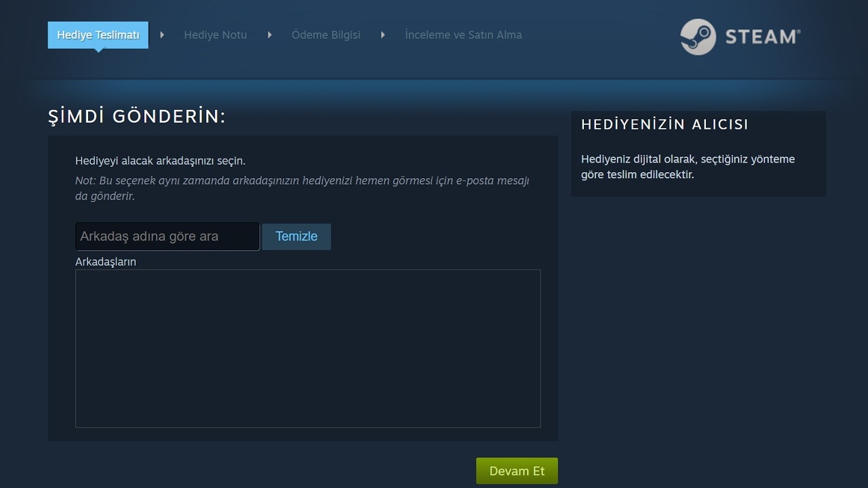Image resolution: width=868 pixels, height=488 pixels.
Task: Click the arrow after Hediye Teslimatı
Action: [161, 34]
